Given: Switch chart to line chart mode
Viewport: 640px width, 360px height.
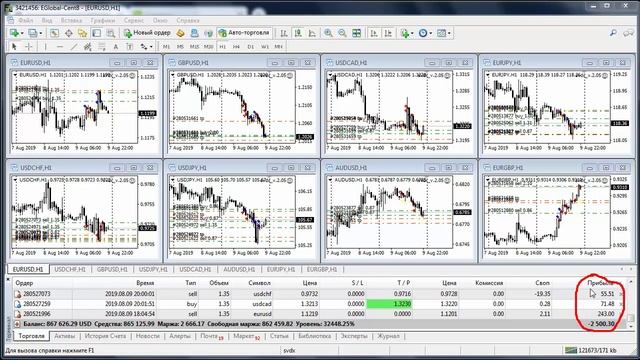Looking at the screenshot, I should (x=312, y=33).
